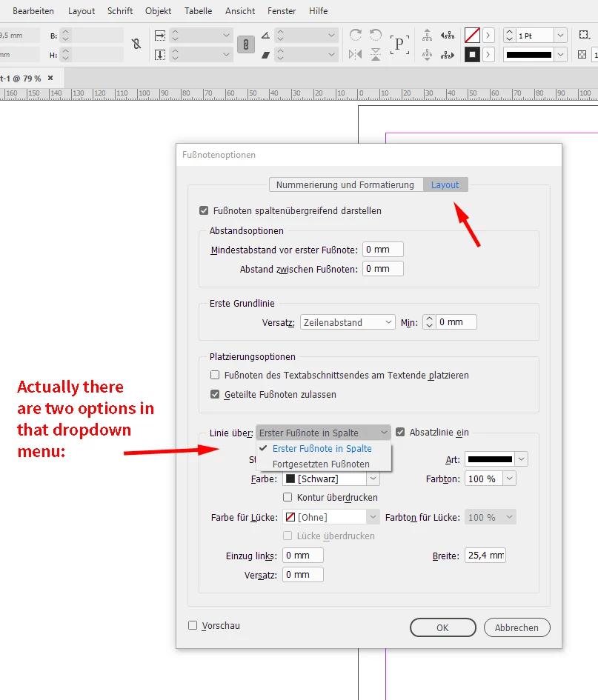Click the select content icon
Viewport: 598px width, 700px height.
click(428, 55)
